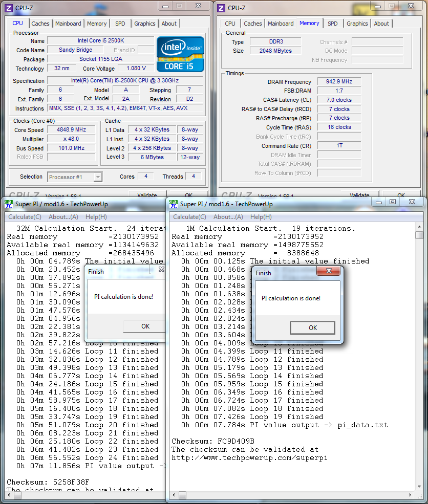Image resolution: width=428 pixels, height=504 pixels.
Task: Switch to Caches tab in the CPU-tab CPU-Z window
Action: point(40,24)
